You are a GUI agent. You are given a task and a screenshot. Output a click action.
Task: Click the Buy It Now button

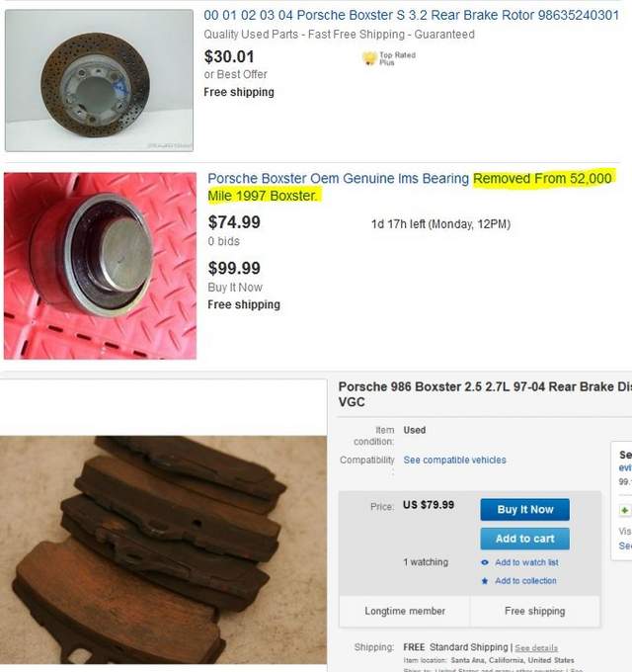point(525,510)
